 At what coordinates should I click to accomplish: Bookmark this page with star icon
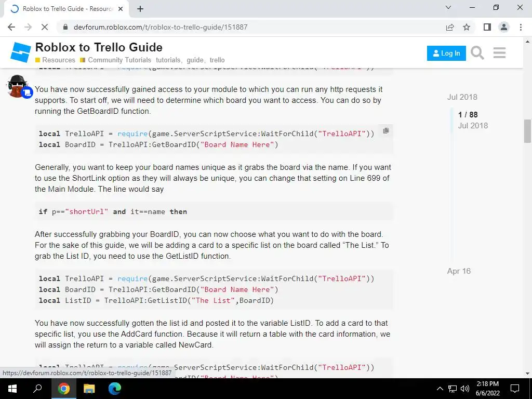(x=467, y=27)
